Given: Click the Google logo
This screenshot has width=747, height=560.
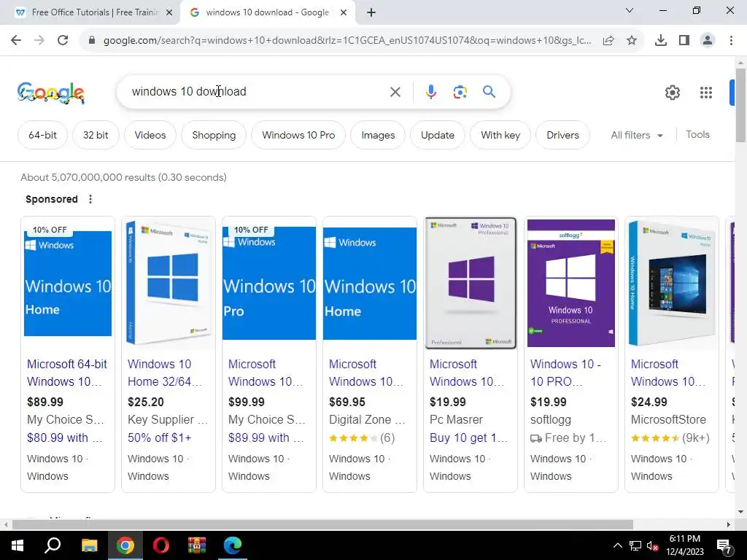Looking at the screenshot, I should click(51, 93).
